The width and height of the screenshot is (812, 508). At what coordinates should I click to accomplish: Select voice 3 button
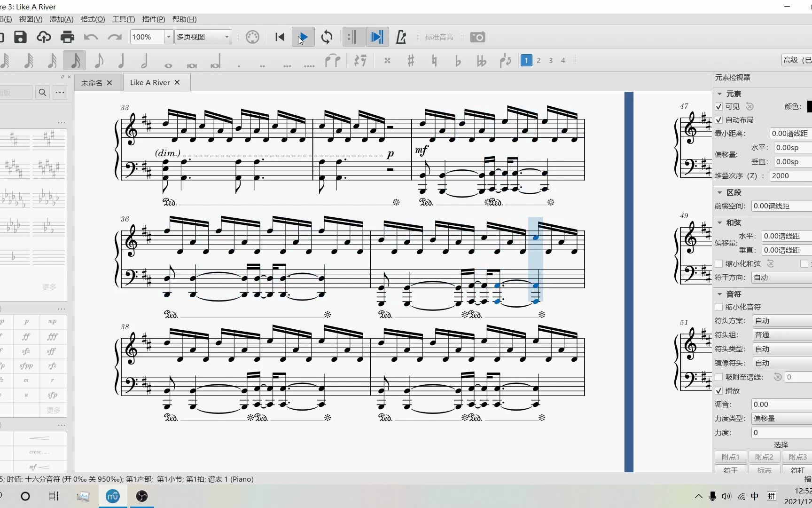tap(551, 60)
